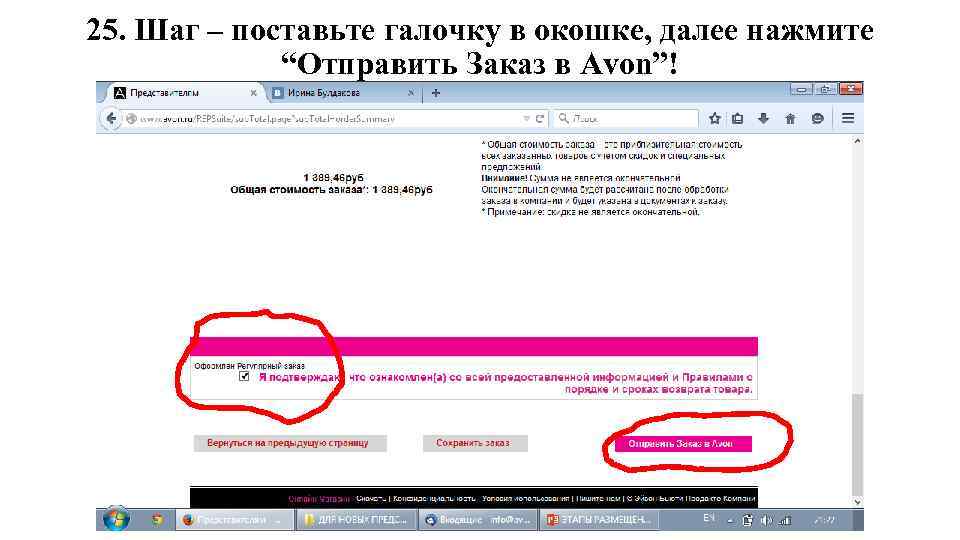Open Конфиденциальность footer link

[434, 499]
